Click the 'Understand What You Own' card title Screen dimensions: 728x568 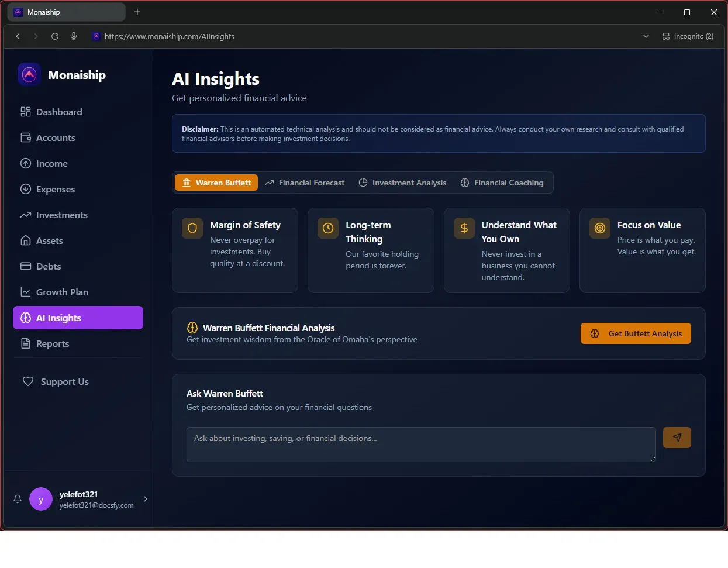click(519, 232)
